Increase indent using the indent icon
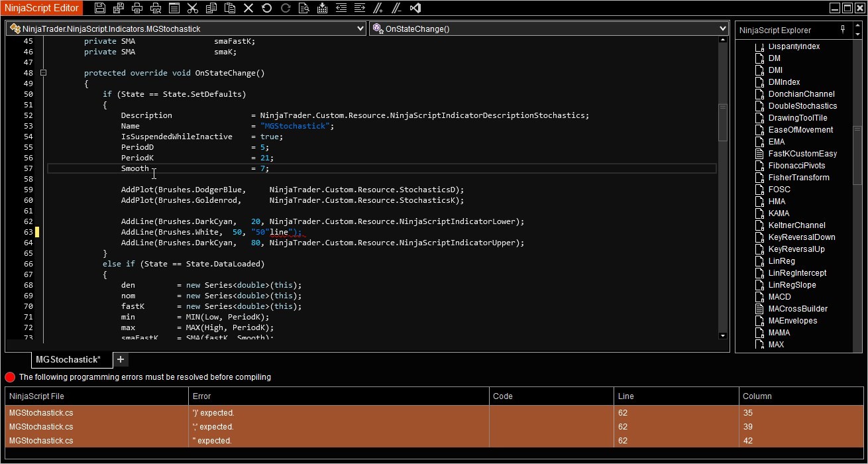This screenshot has width=868, height=464. pyautogui.click(x=359, y=9)
